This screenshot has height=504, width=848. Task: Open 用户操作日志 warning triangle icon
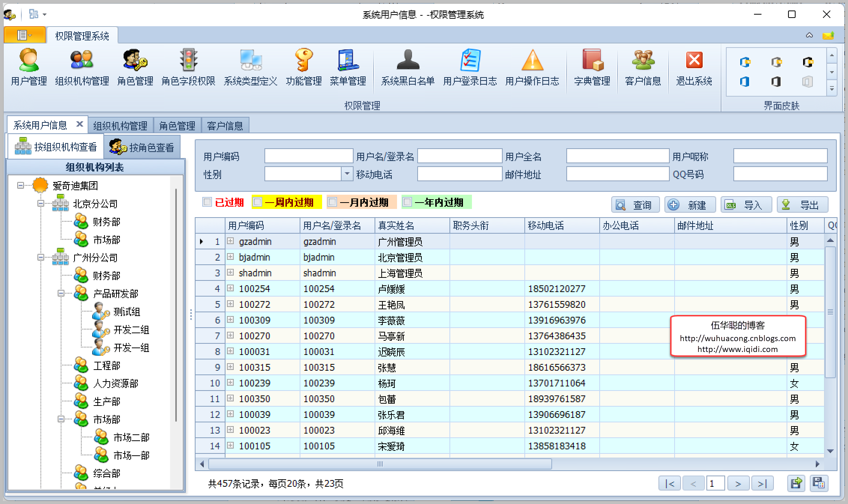coord(532,61)
